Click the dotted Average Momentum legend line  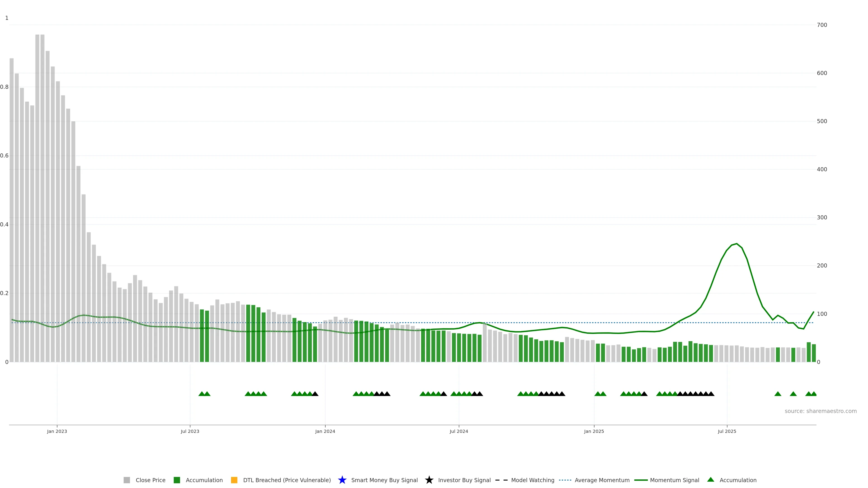pyautogui.click(x=565, y=480)
